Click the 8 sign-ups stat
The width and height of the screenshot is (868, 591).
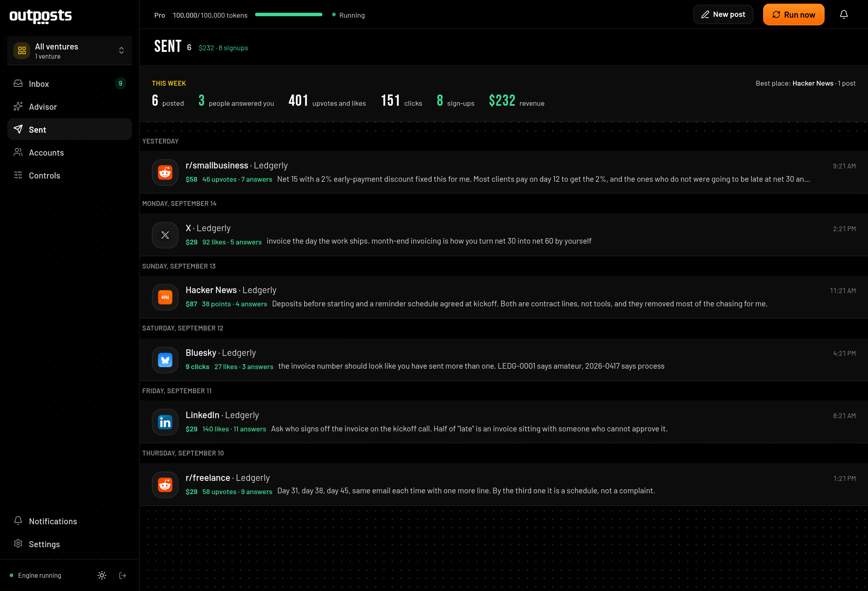455,101
